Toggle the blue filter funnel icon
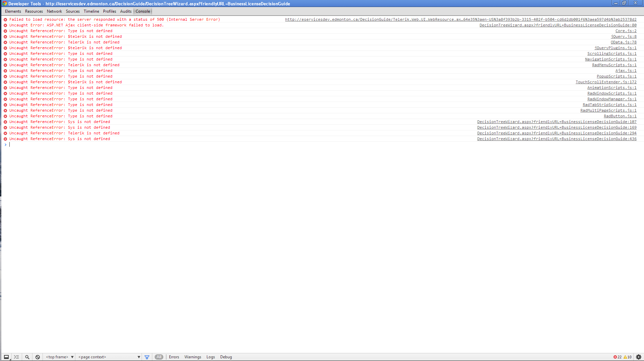Image resolution: width=644 pixels, height=361 pixels. pyautogui.click(x=147, y=357)
